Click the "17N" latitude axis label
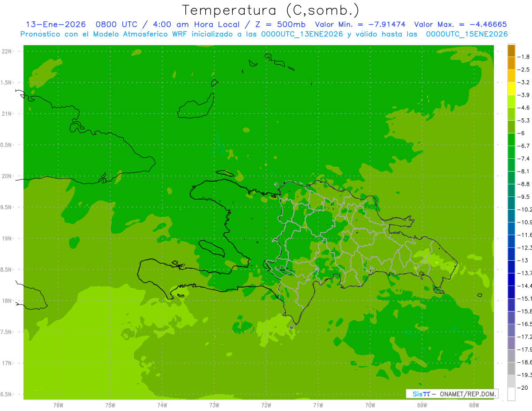The width and height of the screenshot is (532, 411). click(x=7, y=363)
